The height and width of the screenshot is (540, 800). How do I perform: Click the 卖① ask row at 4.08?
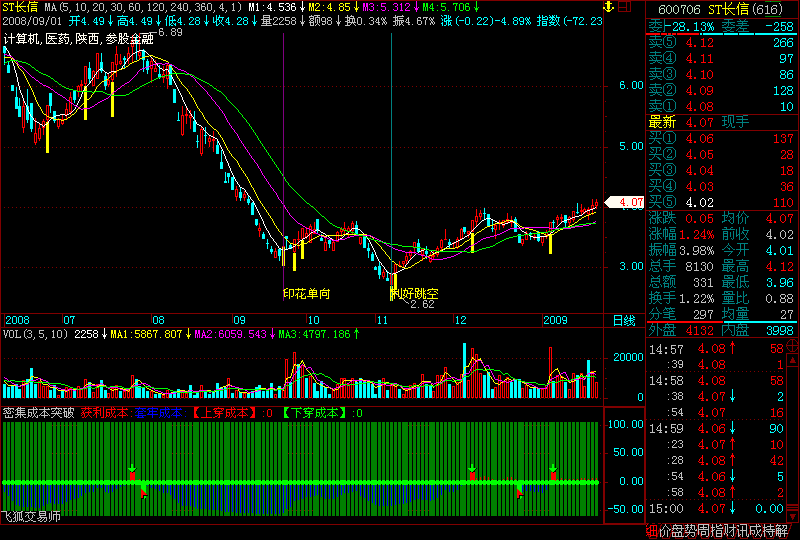click(721, 106)
